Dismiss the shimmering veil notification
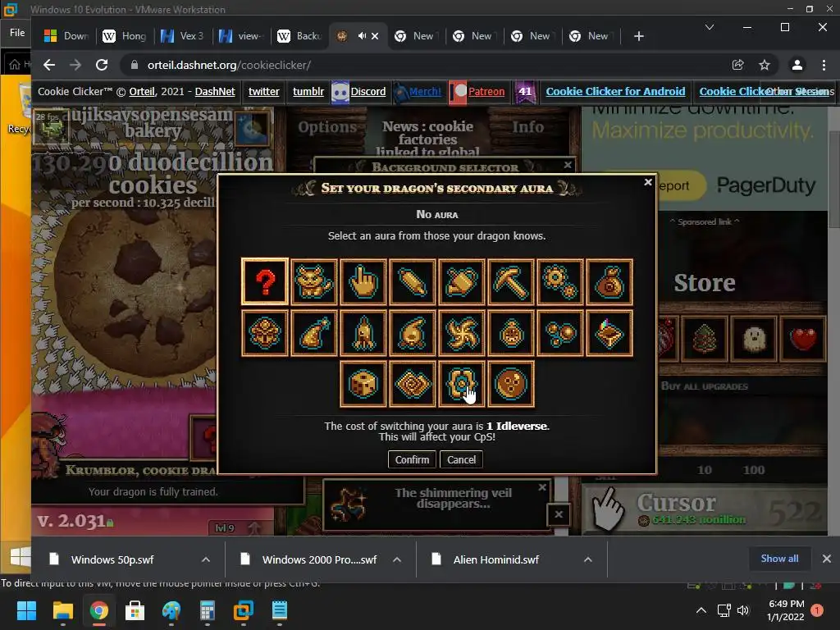 click(542, 487)
